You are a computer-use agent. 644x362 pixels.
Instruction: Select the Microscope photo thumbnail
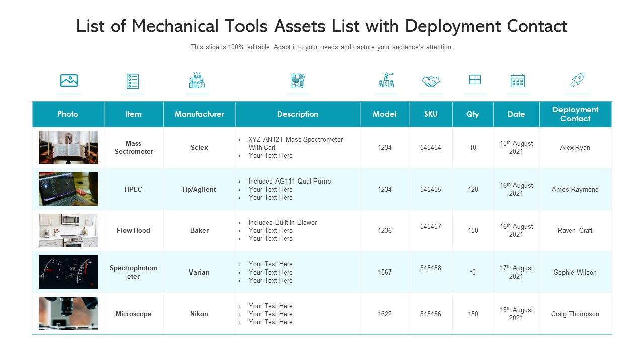[68, 313]
